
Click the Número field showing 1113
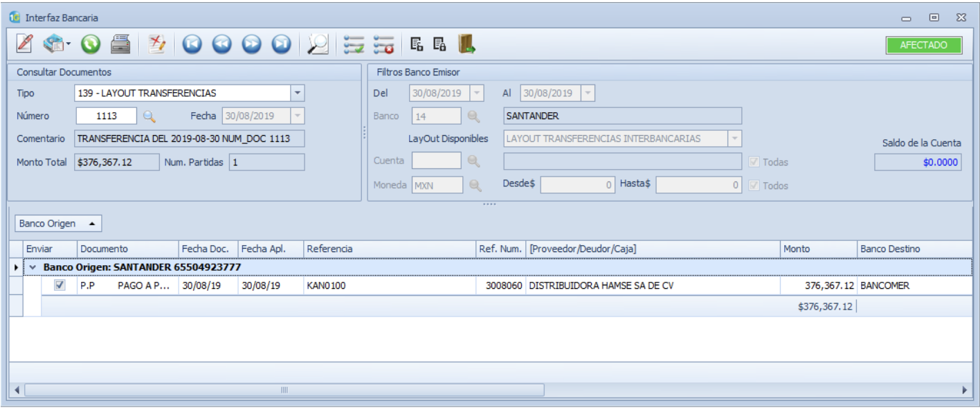point(105,116)
